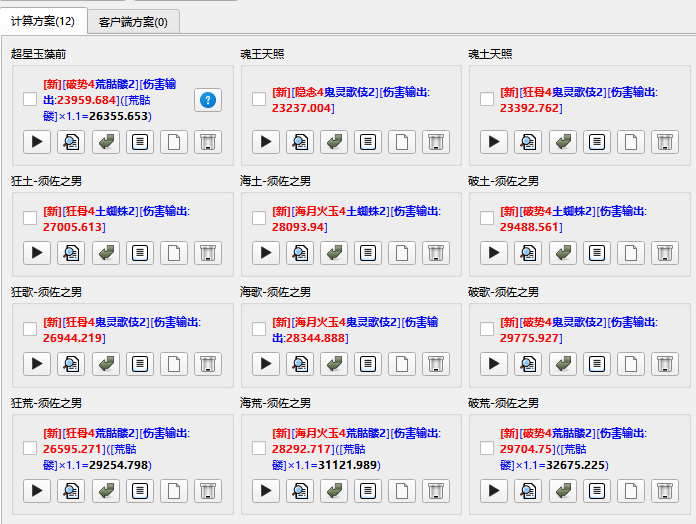Click the green return arrow in 超星玉藻前
The width and height of the screenshot is (696, 524).
(x=106, y=142)
